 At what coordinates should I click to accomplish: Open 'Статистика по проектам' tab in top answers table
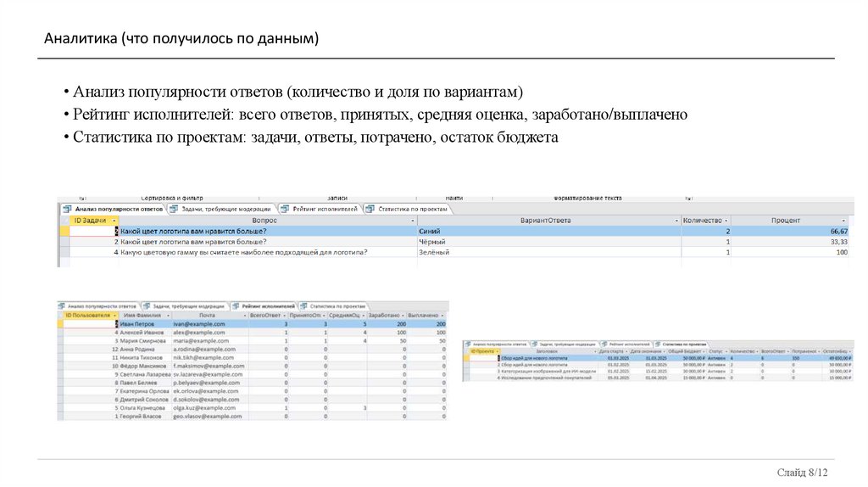click(407, 209)
